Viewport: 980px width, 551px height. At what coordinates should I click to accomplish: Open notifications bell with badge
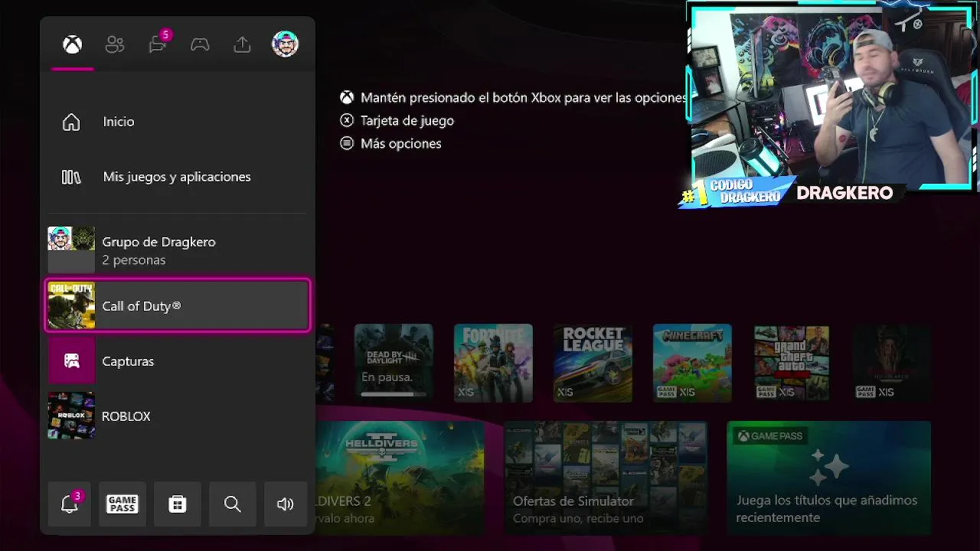pyautogui.click(x=70, y=504)
